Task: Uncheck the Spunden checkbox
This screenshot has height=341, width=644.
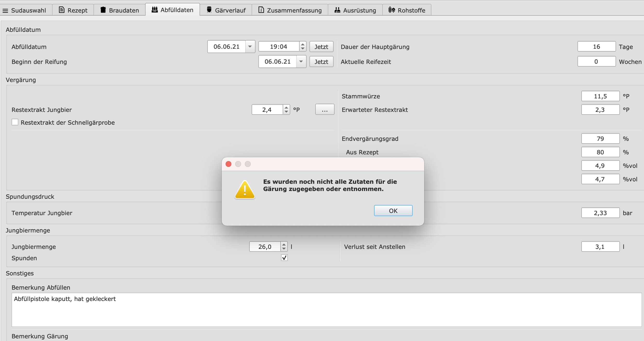Action: 284,258
